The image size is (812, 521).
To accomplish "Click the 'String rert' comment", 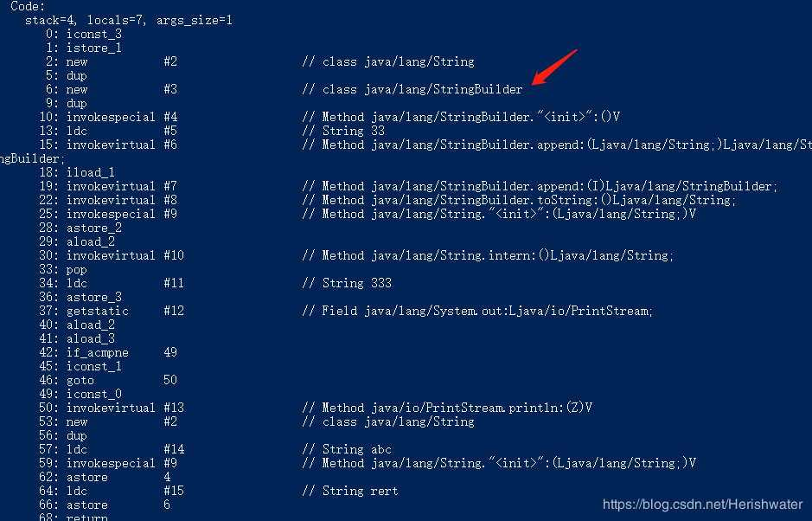I will click(x=350, y=491).
